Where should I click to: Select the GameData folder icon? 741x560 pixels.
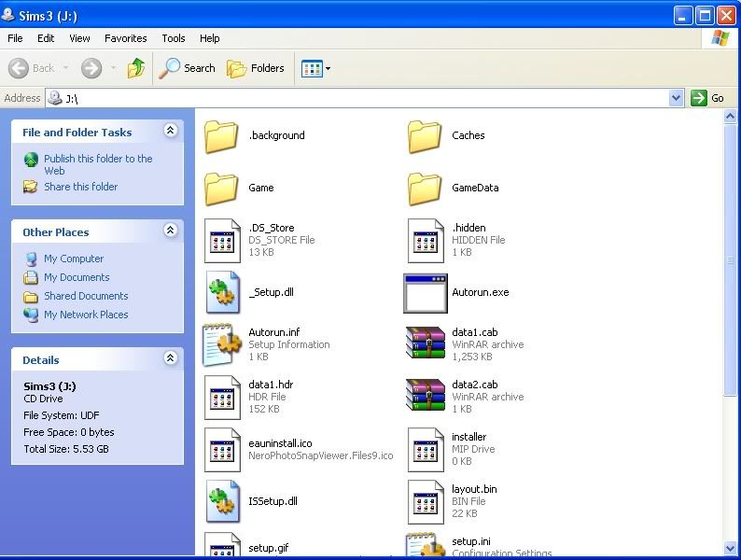(x=425, y=189)
